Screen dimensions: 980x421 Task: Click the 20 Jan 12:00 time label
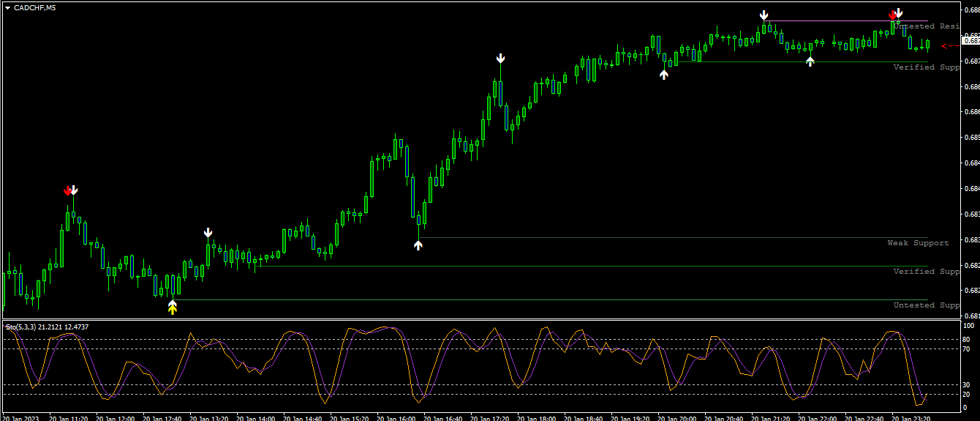click(x=116, y=417)
